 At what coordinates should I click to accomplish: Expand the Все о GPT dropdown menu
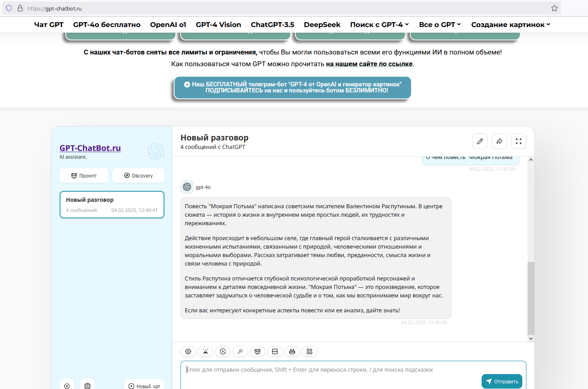[x=440, y=25]
